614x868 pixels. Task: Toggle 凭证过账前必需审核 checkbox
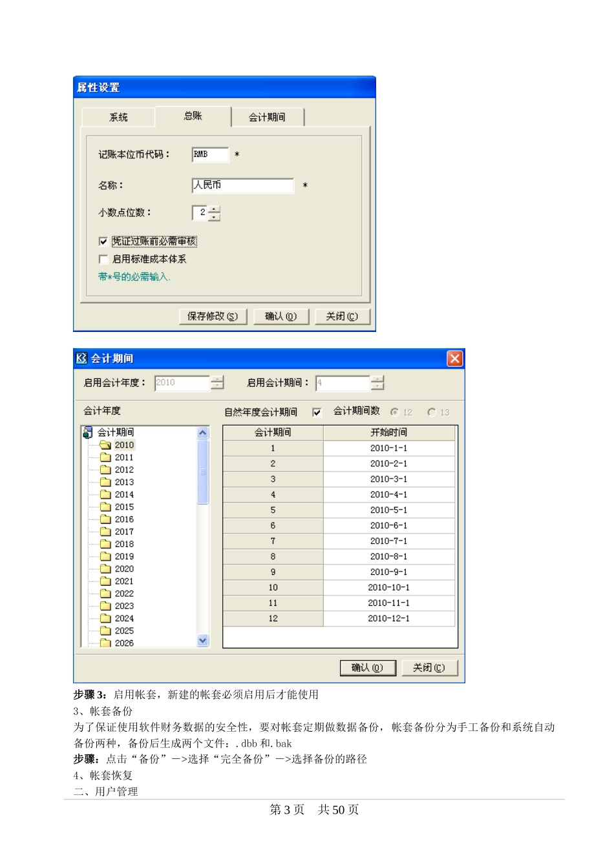point(103,242)
